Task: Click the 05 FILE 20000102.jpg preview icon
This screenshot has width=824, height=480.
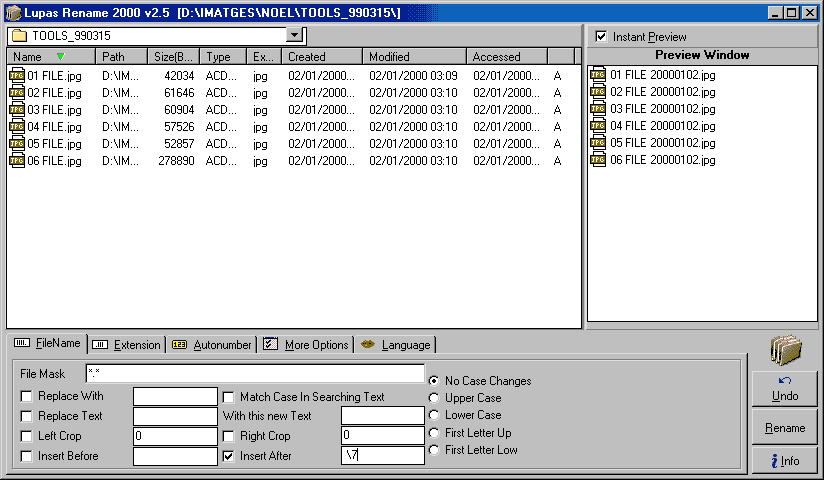Action: point(598,143)
